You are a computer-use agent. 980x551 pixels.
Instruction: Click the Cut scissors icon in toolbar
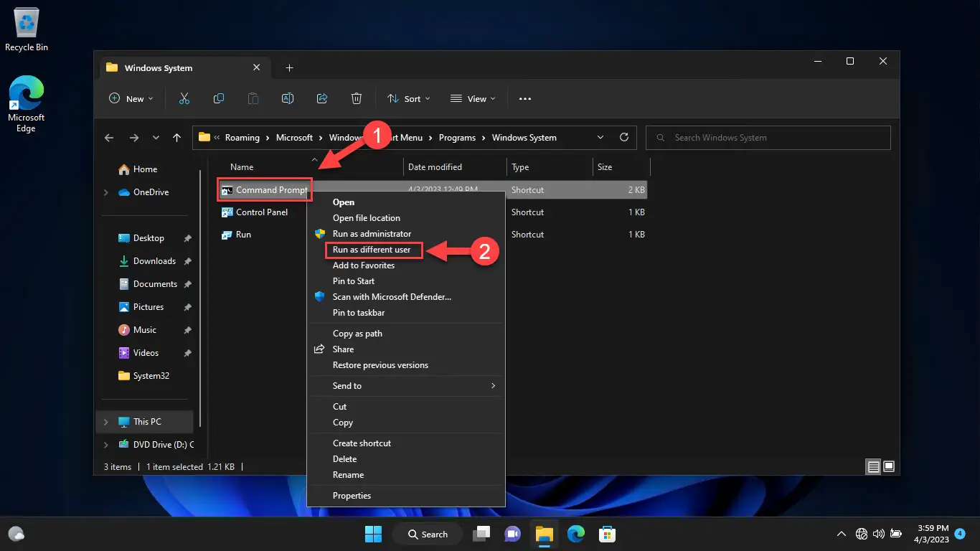[x=184, y=98]
